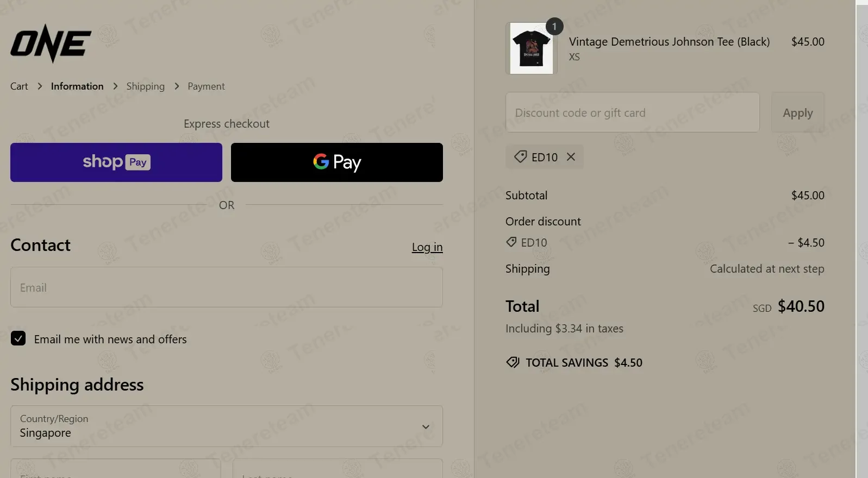Click the Log in link
Image resolution: width=868 pixels, height=478 pixels.
[427, 247]
